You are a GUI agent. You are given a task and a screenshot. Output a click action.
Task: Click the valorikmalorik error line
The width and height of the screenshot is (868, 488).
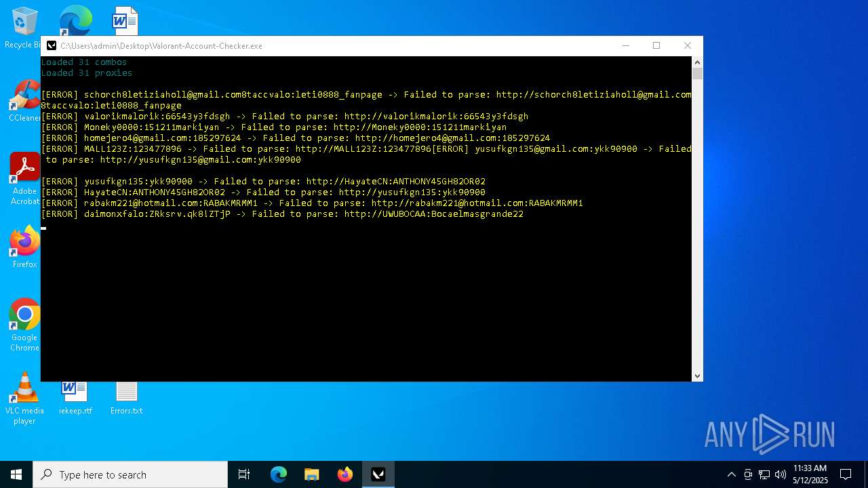pos(285,117)
